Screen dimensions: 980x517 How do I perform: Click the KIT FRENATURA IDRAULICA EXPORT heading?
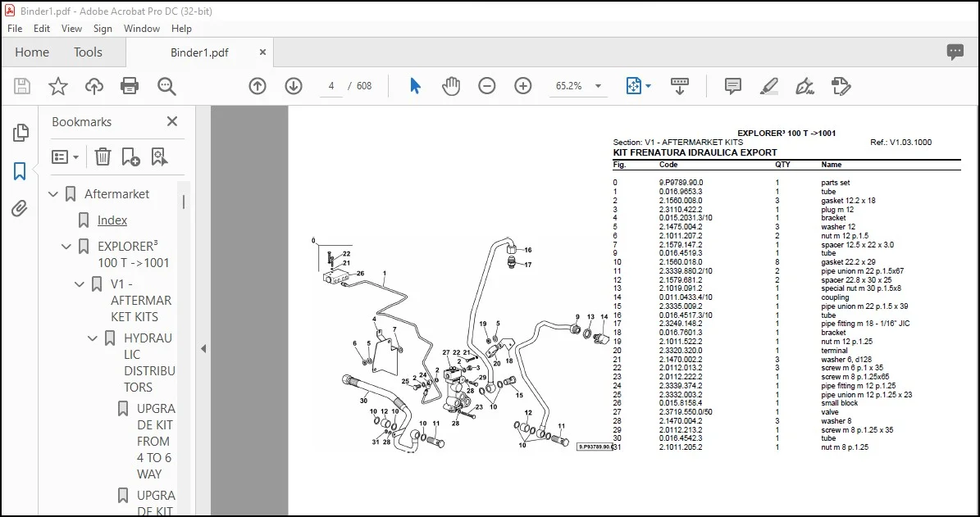(x=695, y=152)
